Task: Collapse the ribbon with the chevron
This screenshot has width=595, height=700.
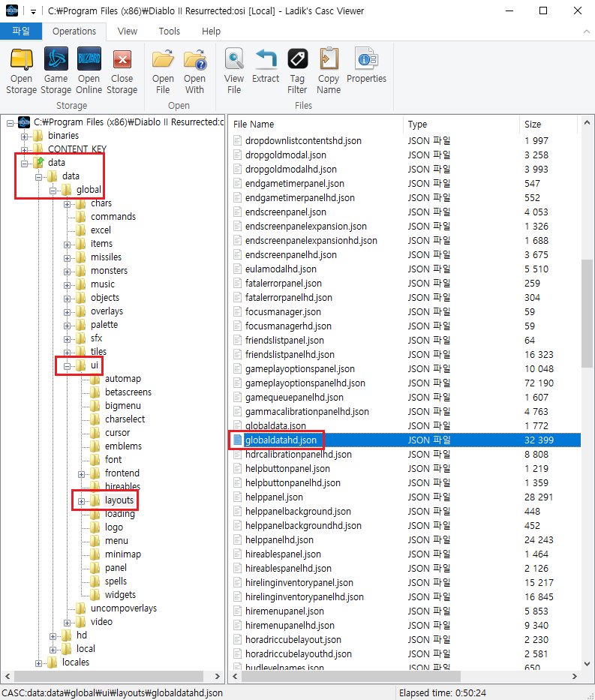Action: [x=587, y=32]
